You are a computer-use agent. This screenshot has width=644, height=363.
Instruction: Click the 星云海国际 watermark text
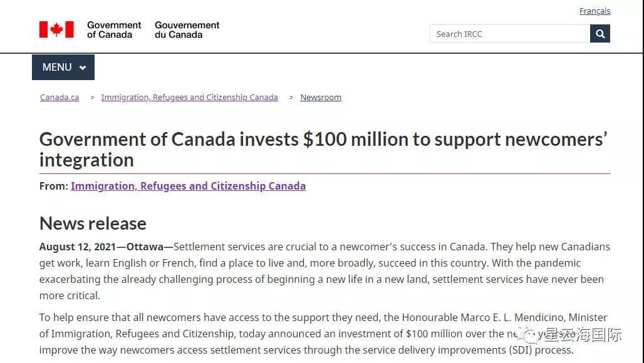point(582,335)
